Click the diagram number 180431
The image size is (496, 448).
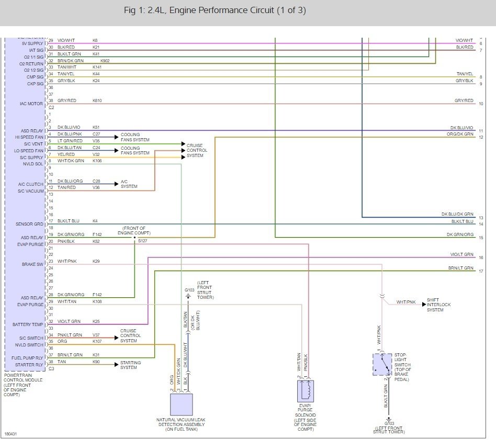click(10, 434)
